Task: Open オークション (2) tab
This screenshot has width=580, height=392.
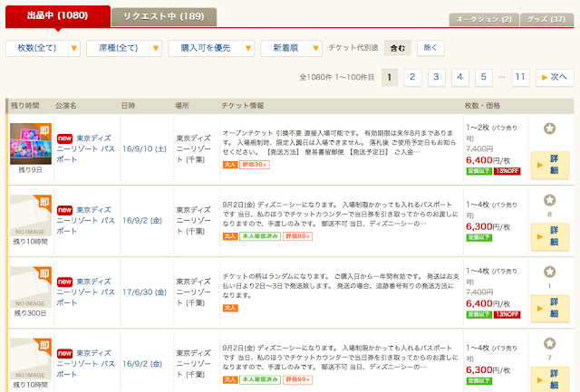Action: [x=484, y=20]
